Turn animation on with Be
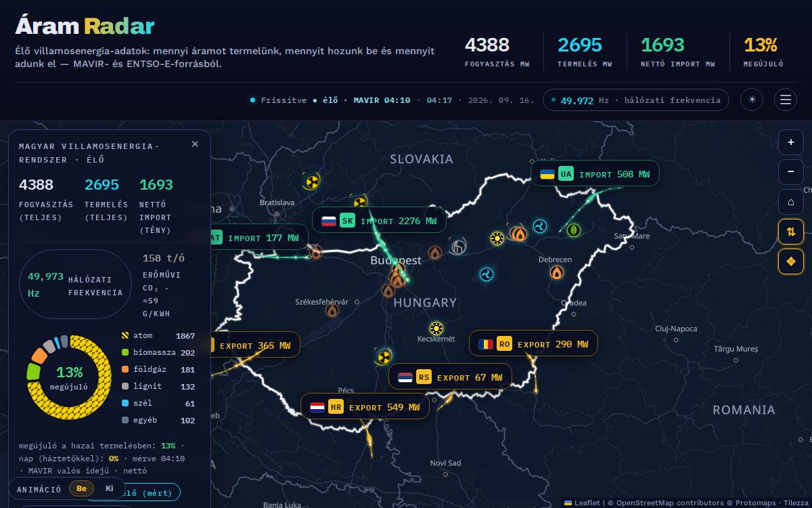812x508 pixels. point(81,488)
